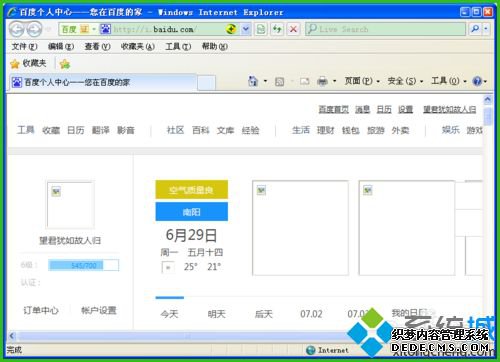Select the 百度个人中心 browser tab

pos(103,82)
